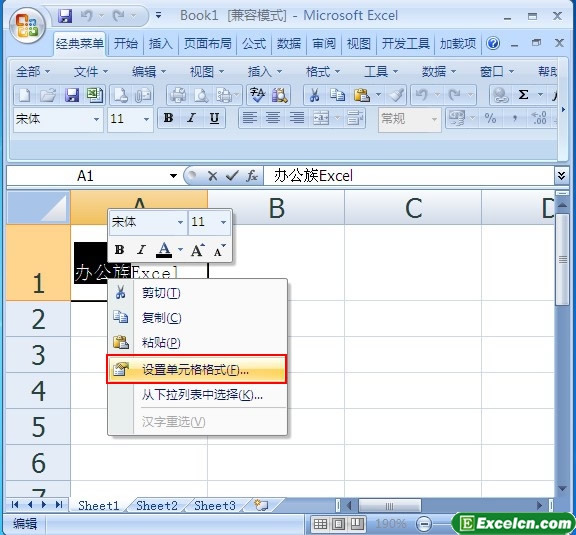Viewport: 576px width, 535px height.
Task: Toggle Underline in main toolbar
Action: coord(214,118)
